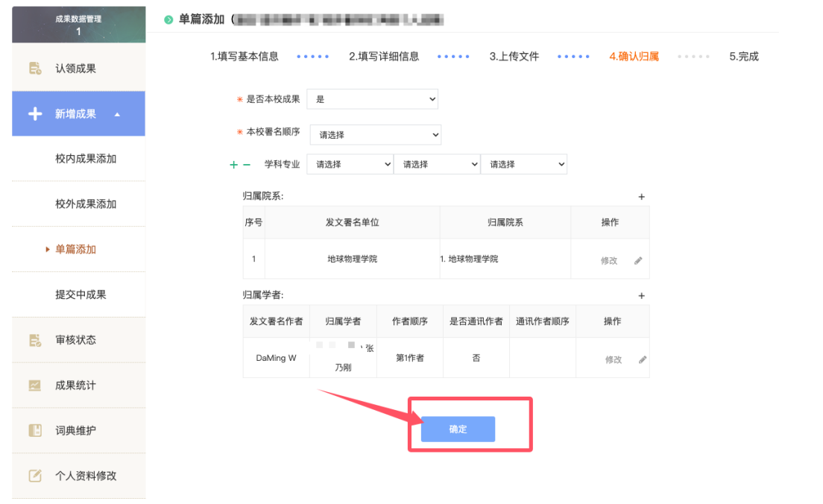Click the blue 确定 button
This screenshot has width=823, height=504.
(458, 429)
